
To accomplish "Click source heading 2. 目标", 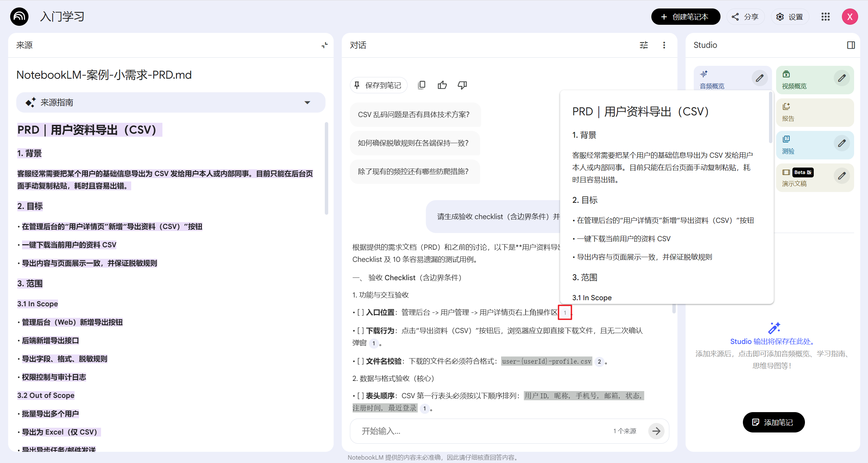I will tap(30, 206).
